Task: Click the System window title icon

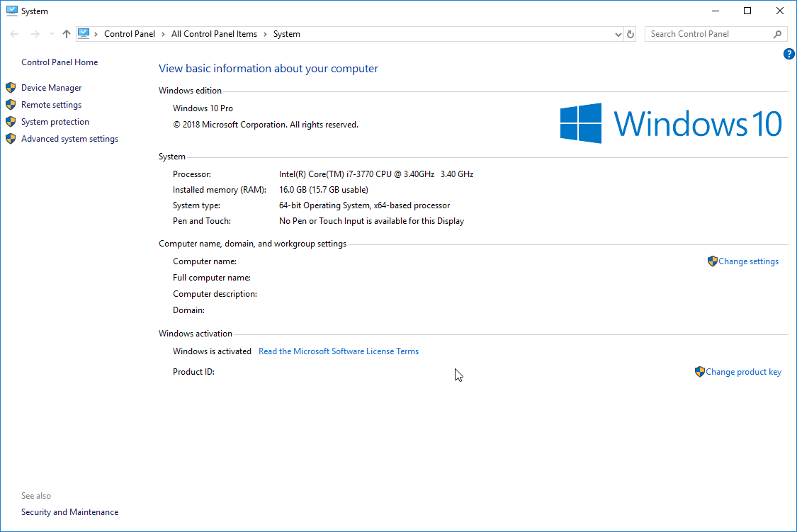Action: (x=12, y=11)
